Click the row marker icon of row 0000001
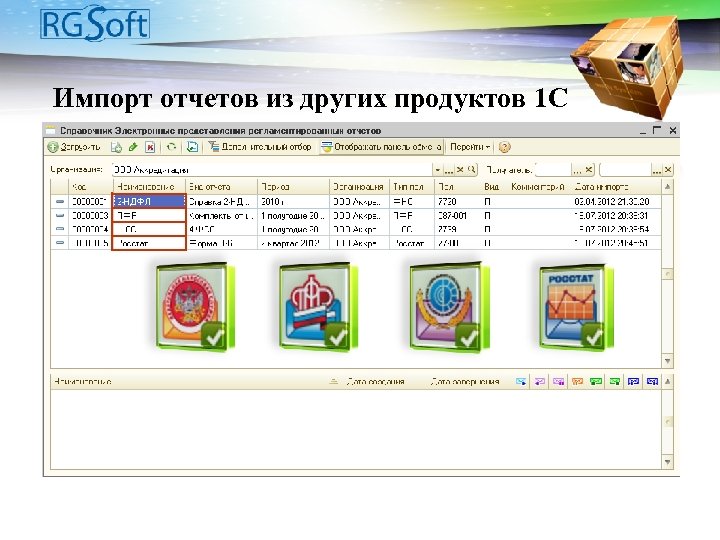The image size is (720, 540). (x=60, y=201)
